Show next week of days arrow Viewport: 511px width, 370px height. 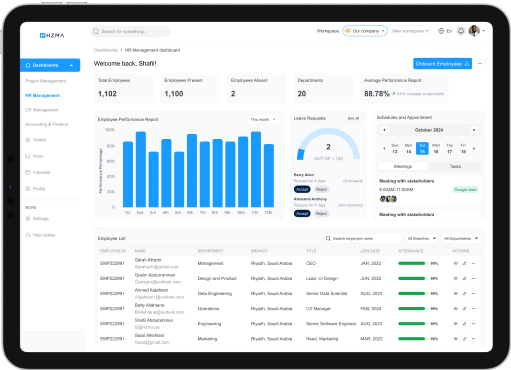tap(474, 148)
